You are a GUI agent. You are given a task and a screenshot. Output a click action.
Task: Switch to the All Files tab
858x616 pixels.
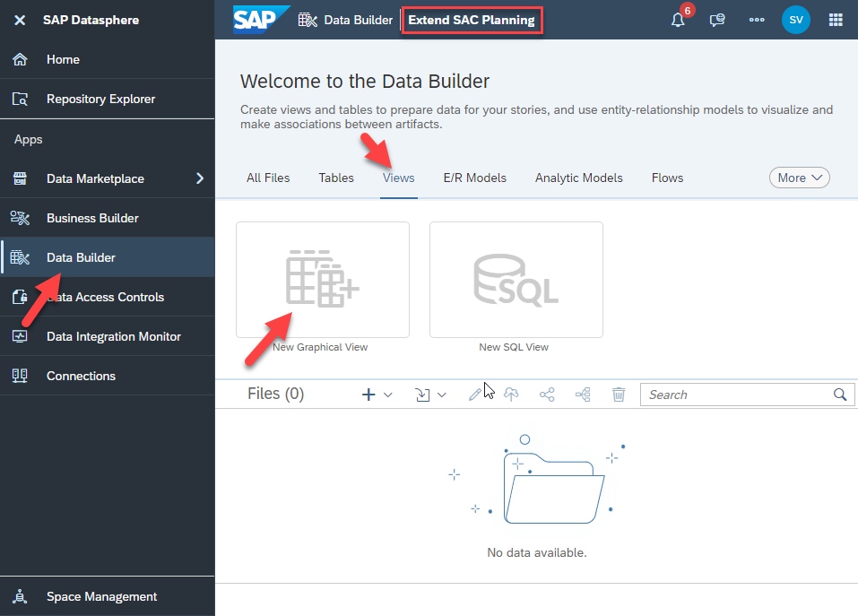point(268,178)
